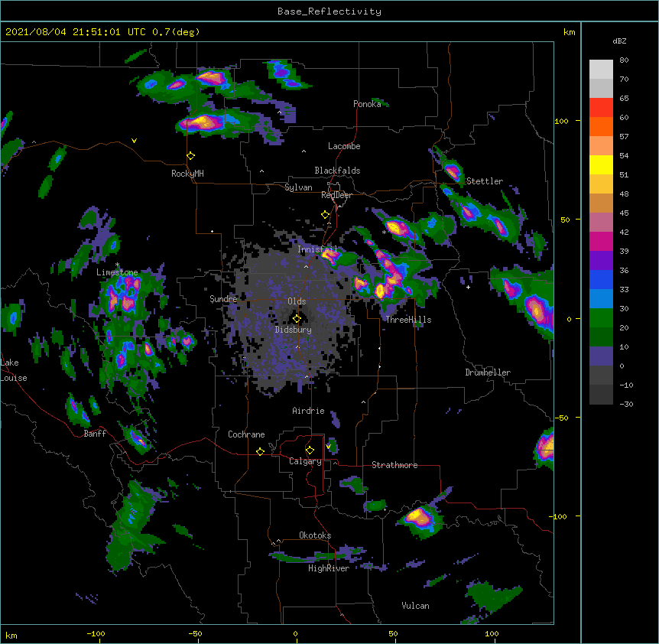This screenshot has height=644, width=659.
Task: Click the Stettler city label
Action: pyautogui.click(x=484, y=181)
